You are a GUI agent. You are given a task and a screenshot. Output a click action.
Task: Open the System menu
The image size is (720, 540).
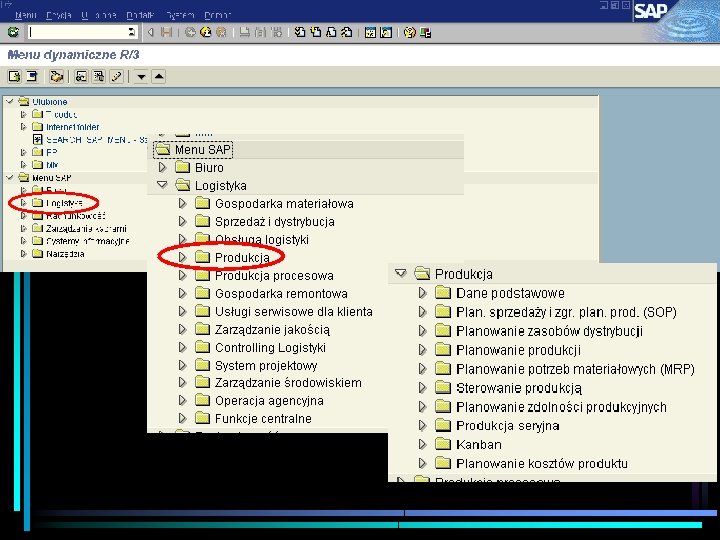[x=180, y=15]
